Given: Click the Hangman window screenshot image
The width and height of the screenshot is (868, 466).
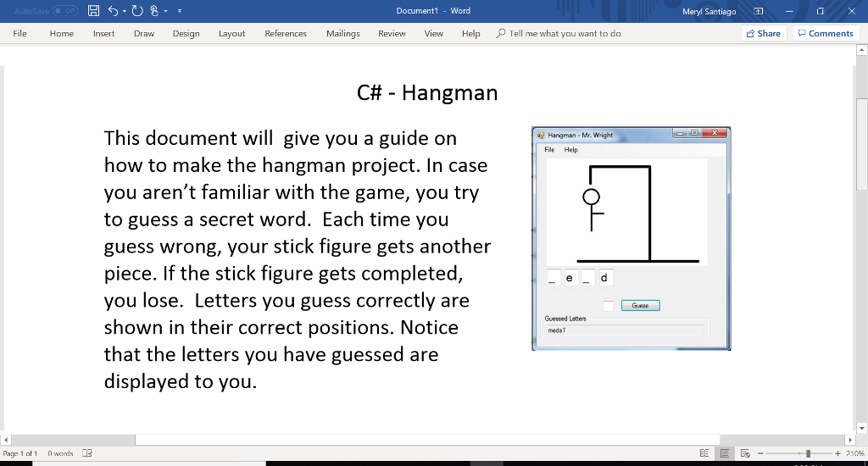Looking at the screenshot, I should click(631, 239).
